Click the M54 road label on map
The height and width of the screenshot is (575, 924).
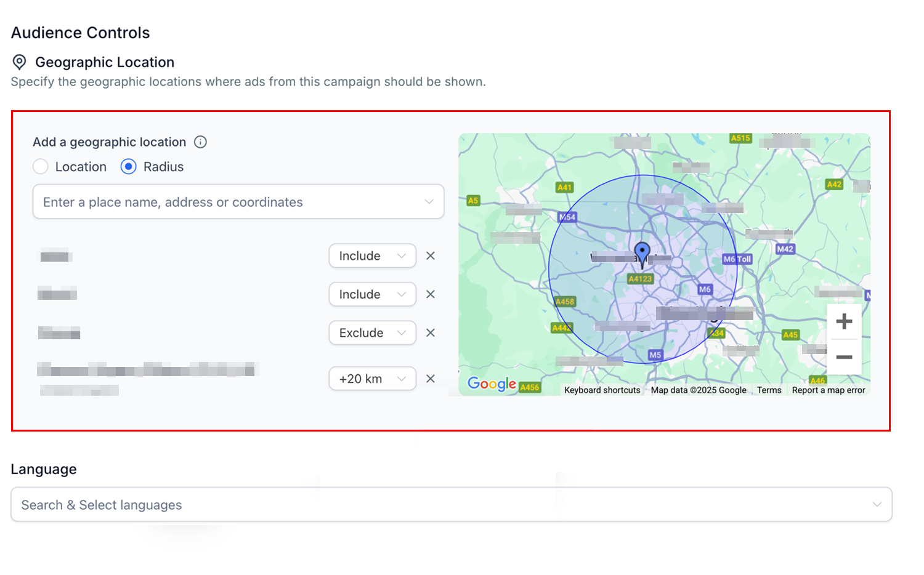coord(567,217)
